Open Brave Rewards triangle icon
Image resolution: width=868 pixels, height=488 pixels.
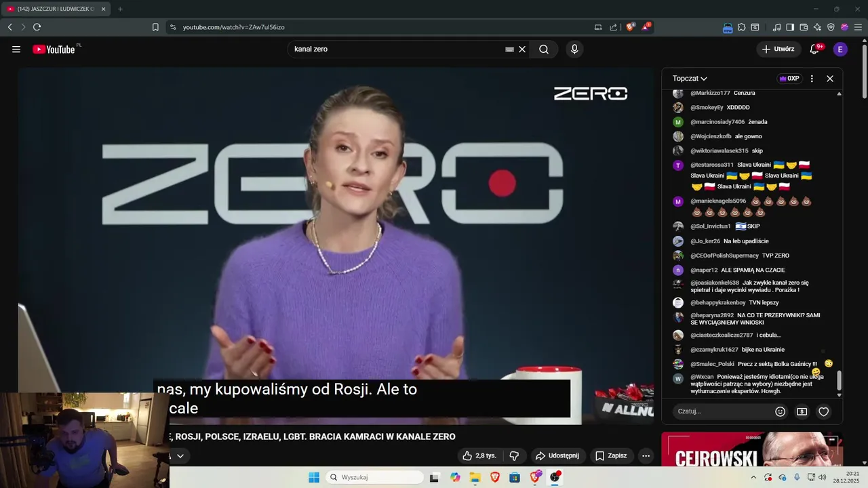pyautogui.click(x=646, y=27)
